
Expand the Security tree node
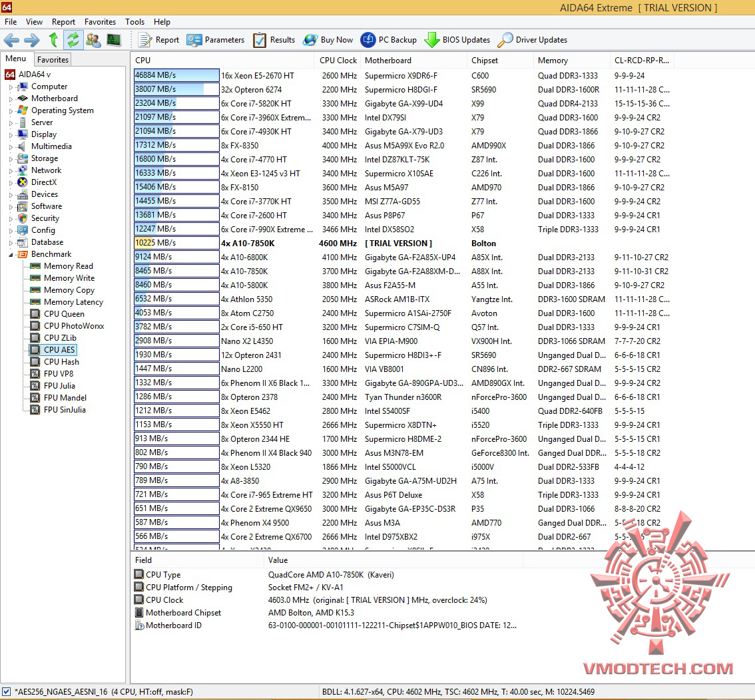tap(11, 219)
